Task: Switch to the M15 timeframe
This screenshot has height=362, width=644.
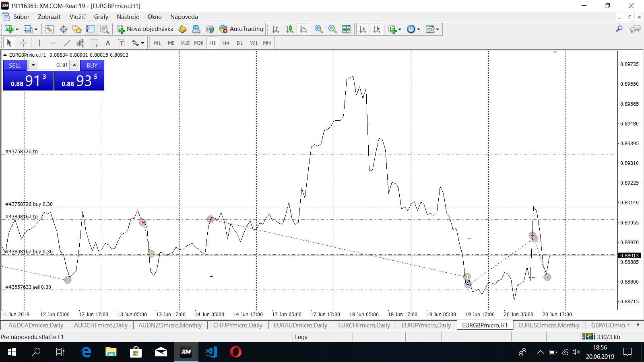Action: pos(185,43)
